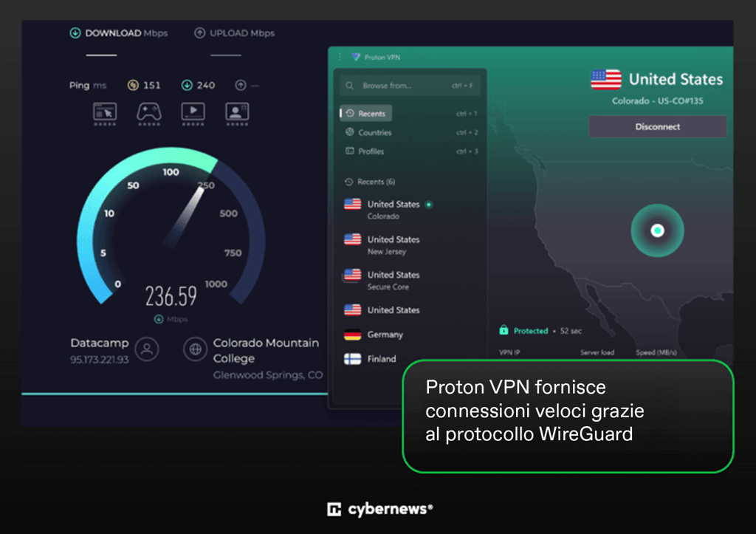Click the Speed (MB/s) label
756x534 pixels.
656,352
